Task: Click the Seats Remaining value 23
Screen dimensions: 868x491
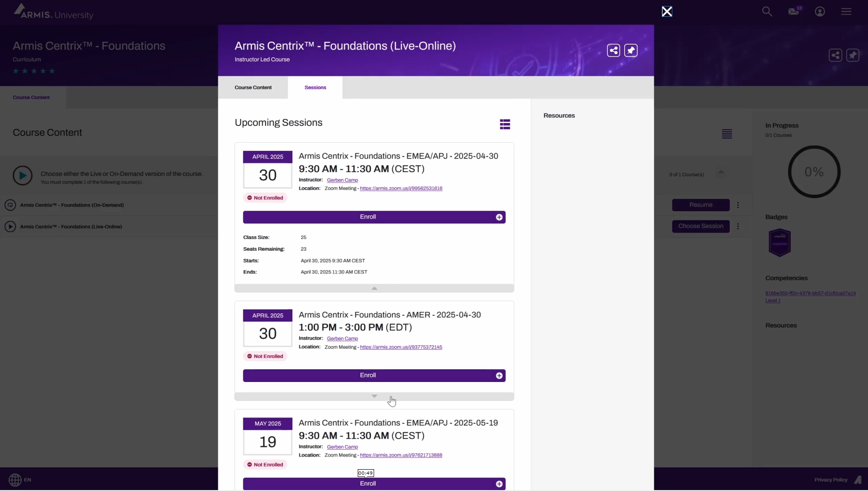Action: (303, 249)
